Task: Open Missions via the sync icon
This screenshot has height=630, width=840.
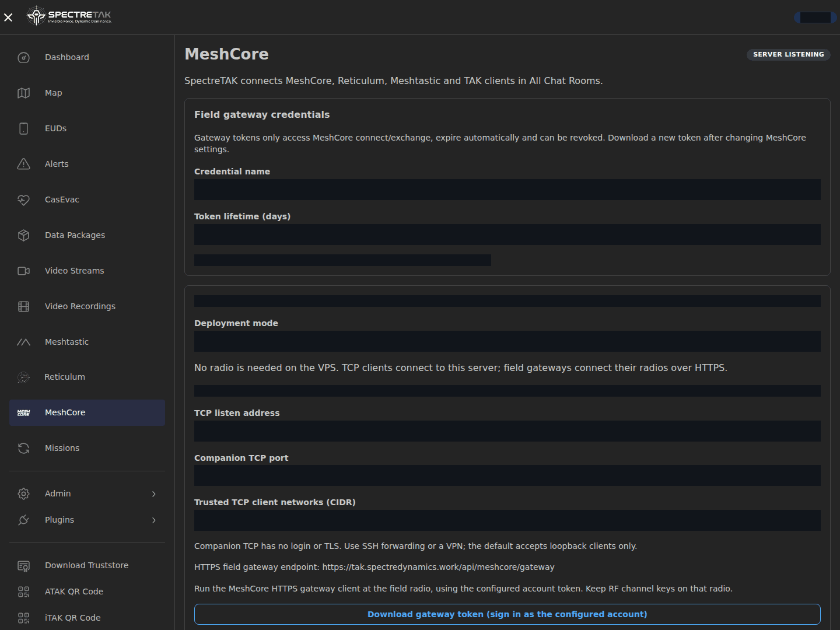Action: click(x=23, y=448)
